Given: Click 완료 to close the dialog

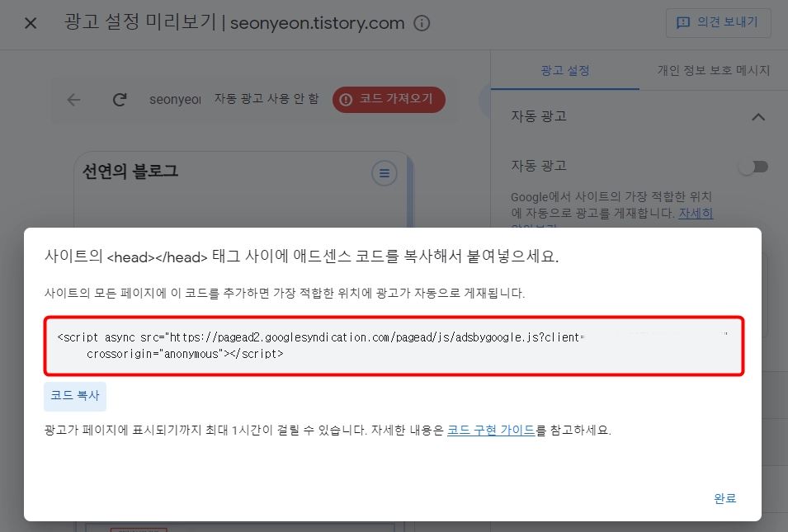Looking at the screenshot, I should click(724, 498).
